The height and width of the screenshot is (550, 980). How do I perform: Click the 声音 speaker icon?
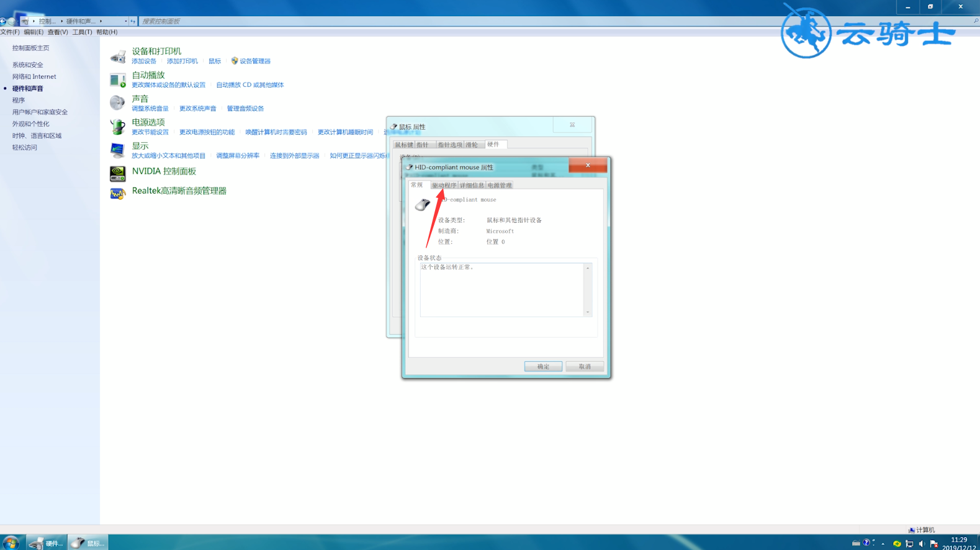117,102
